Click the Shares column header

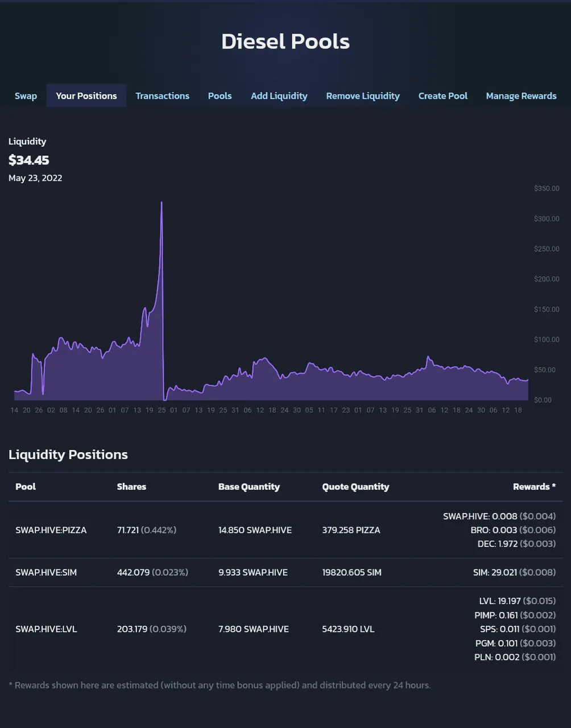point(131,487)
